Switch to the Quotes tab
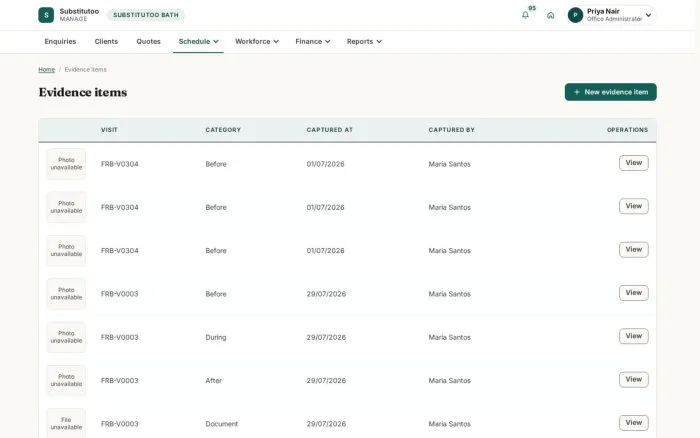700x438 pixels. [148, 42]
